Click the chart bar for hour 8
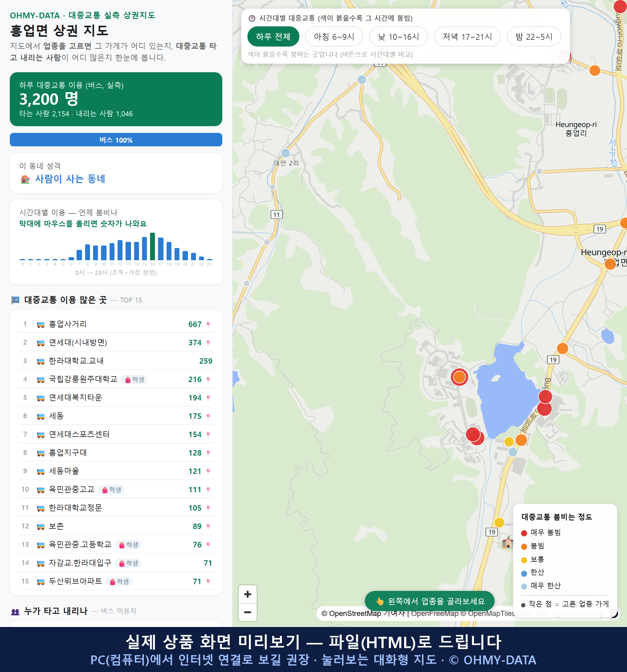This screenshot has height=672, width=627. [x=87, y=252]
